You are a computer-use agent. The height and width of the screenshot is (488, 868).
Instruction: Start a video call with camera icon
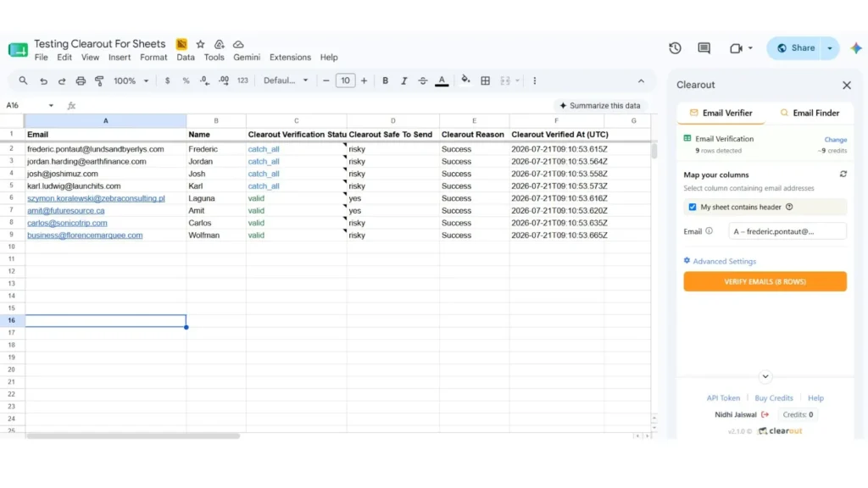point(736,48)
